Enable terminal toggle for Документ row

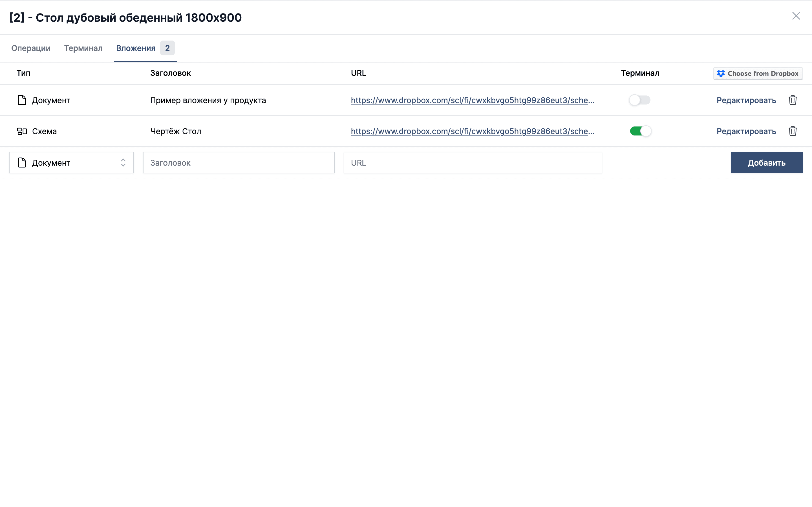tap(639, 100)
